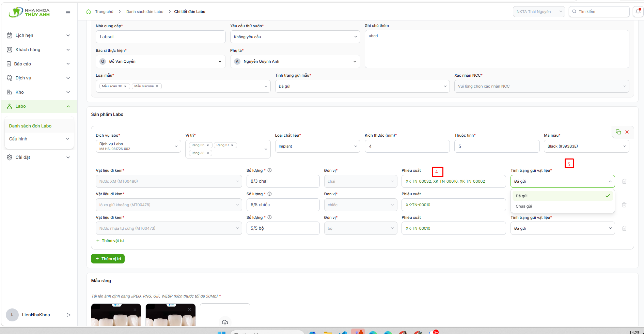Go to Trang chủ breadcrumb

[104, 12]
